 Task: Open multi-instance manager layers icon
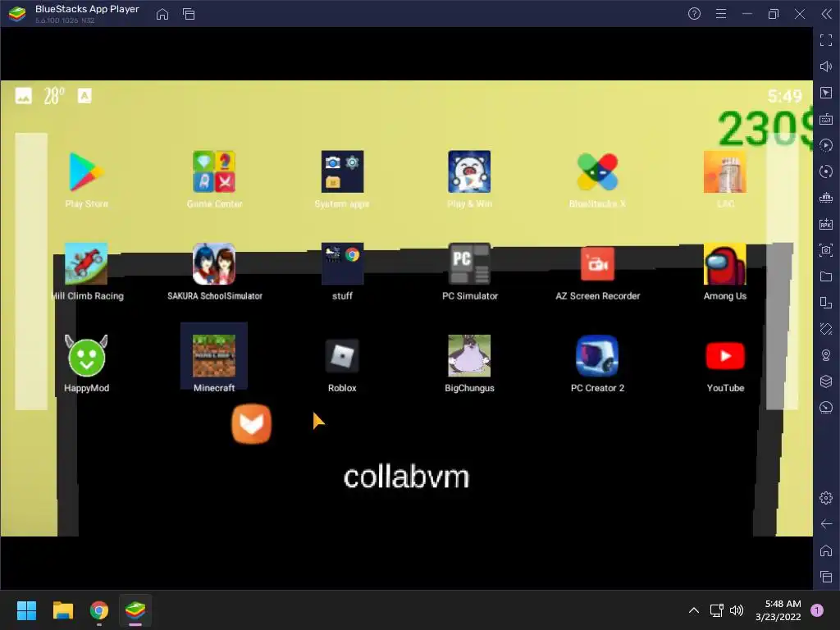coord(826,381)
